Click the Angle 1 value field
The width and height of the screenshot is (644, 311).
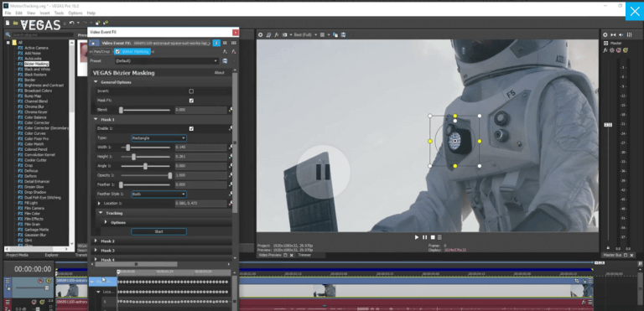[201, 166]
